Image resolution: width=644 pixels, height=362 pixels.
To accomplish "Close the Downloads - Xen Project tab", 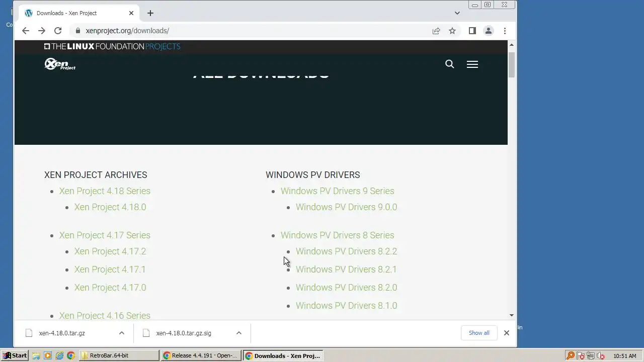I will click(x=131, y=13).
